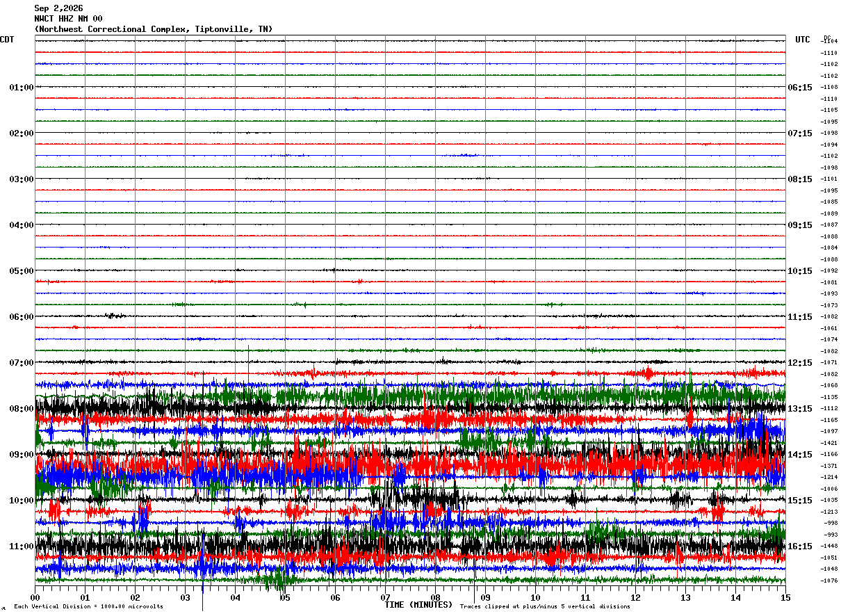Image resolution: width=841 pixels, height=616 pixels.
Task: Click minute 05 on the time axis
Action: tap(285, 597)
